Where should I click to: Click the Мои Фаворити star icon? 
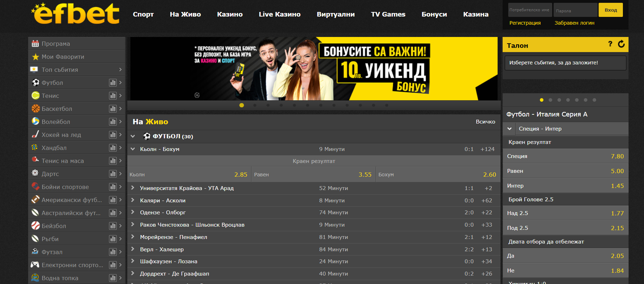coord(35,57)
